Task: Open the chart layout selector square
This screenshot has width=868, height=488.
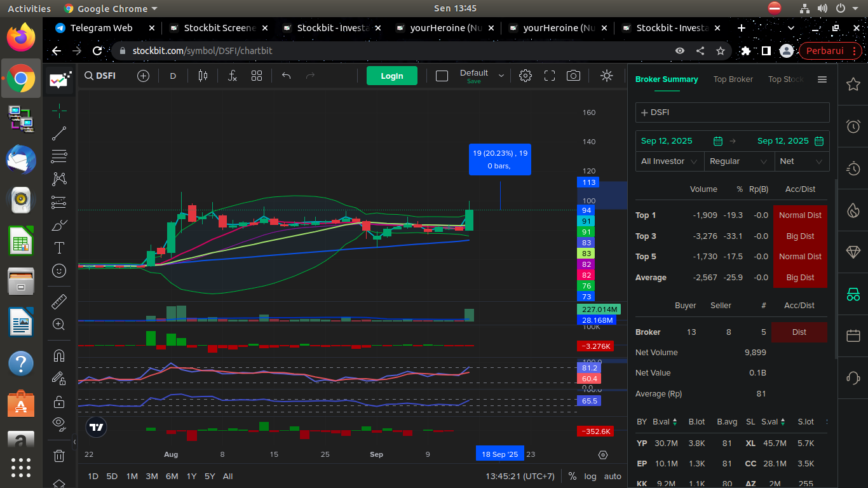Action: [442, 76]
